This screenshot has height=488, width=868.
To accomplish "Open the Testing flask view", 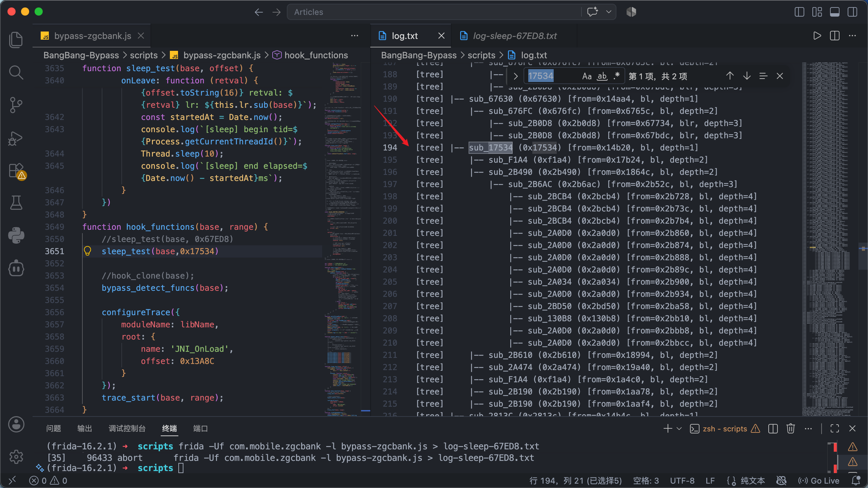I will tap(16, 203).
